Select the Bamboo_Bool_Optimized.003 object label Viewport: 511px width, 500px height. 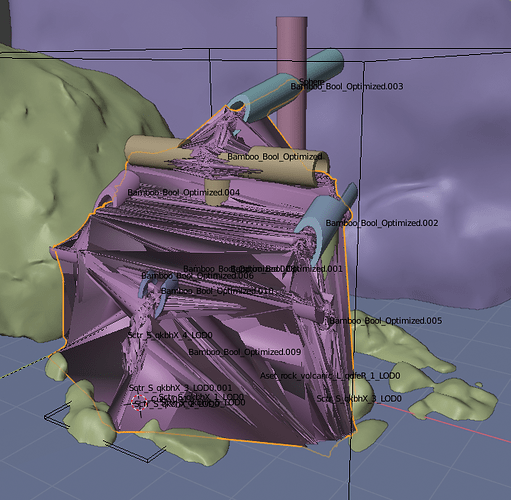tap(347, 87)
